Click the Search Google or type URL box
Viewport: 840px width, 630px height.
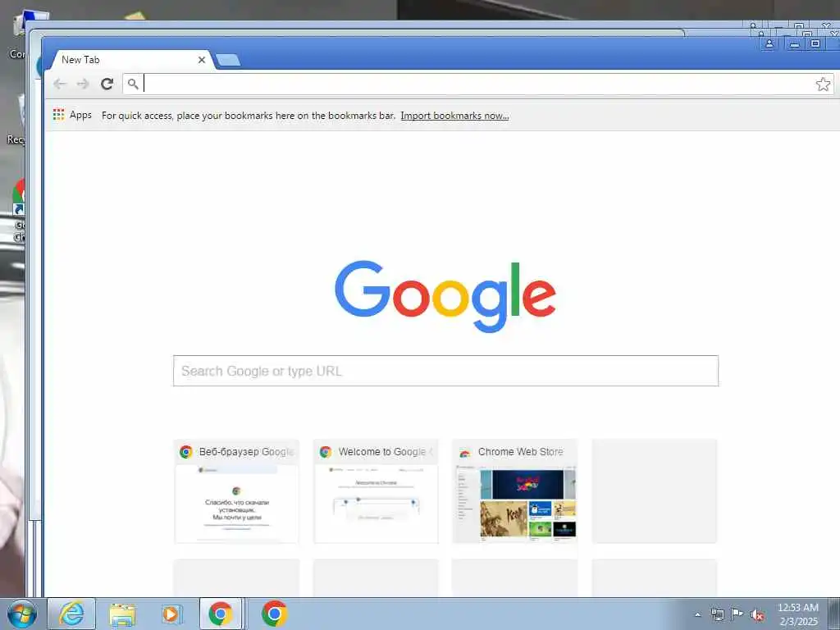[445, 371]
